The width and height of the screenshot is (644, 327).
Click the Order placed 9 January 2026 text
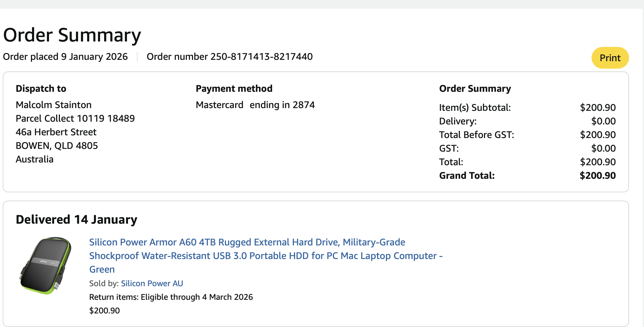[65, 56]
